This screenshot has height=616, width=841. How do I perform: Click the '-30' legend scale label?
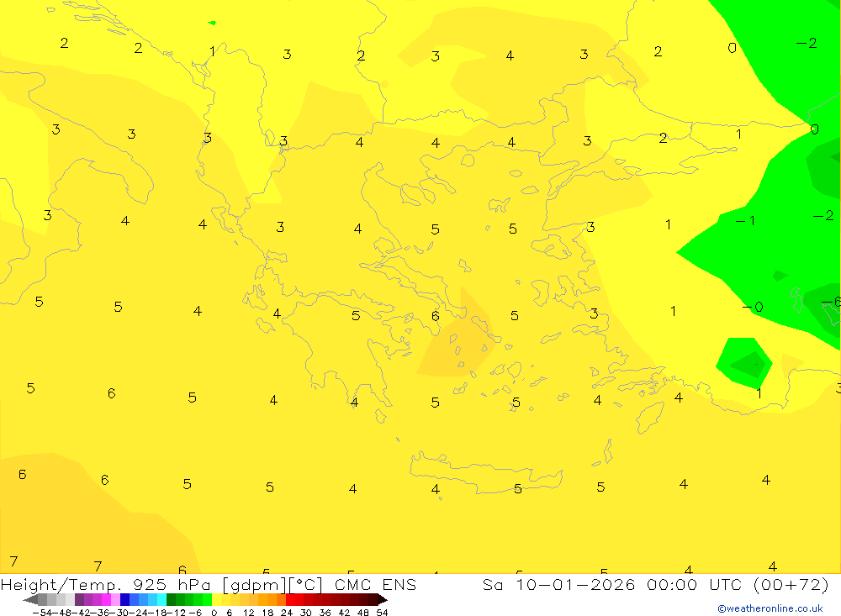(x=119, y=613)
